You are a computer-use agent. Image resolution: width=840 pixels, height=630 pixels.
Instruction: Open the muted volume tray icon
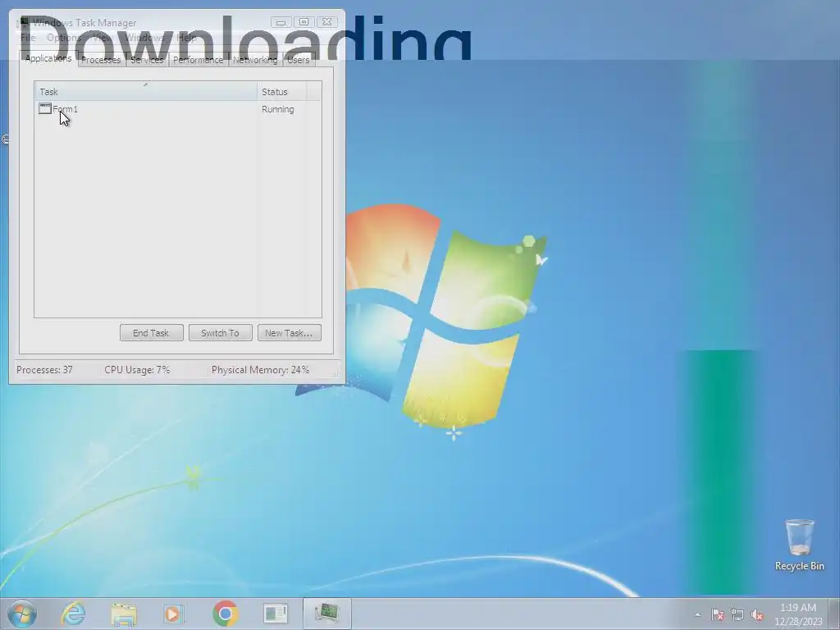(x=757, y=615)
